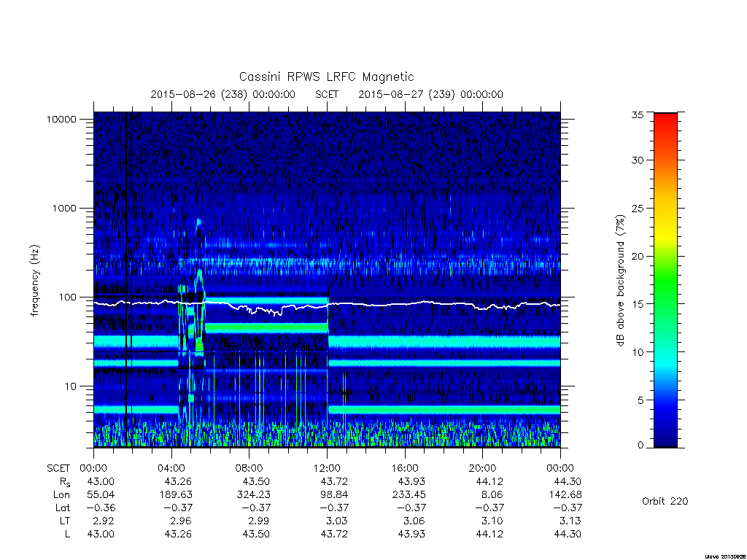
Task: Click the start date 2015-08-26 (238) text
Action: [x=198, y=94]
